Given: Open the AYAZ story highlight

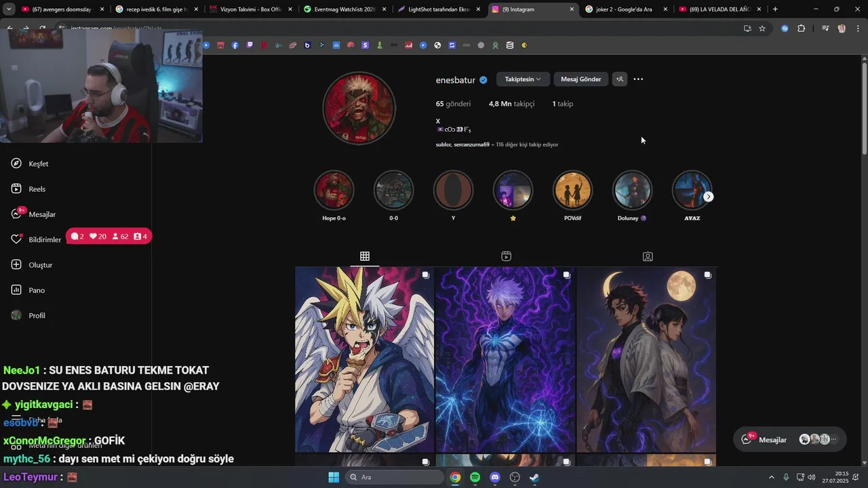Looking at the screenshot, I should tap(692, 190).
